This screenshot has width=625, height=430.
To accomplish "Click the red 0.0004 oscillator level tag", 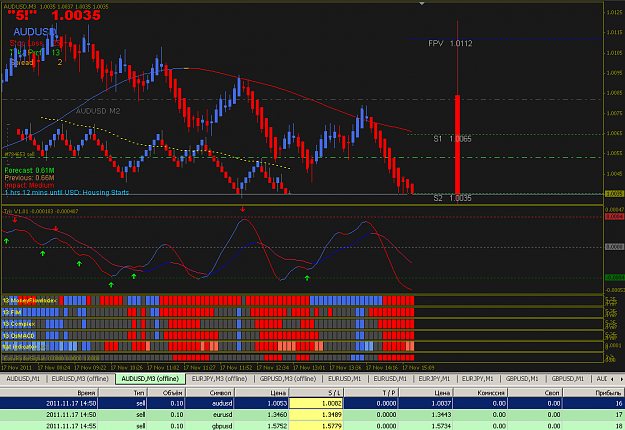I will coord(614,216).
